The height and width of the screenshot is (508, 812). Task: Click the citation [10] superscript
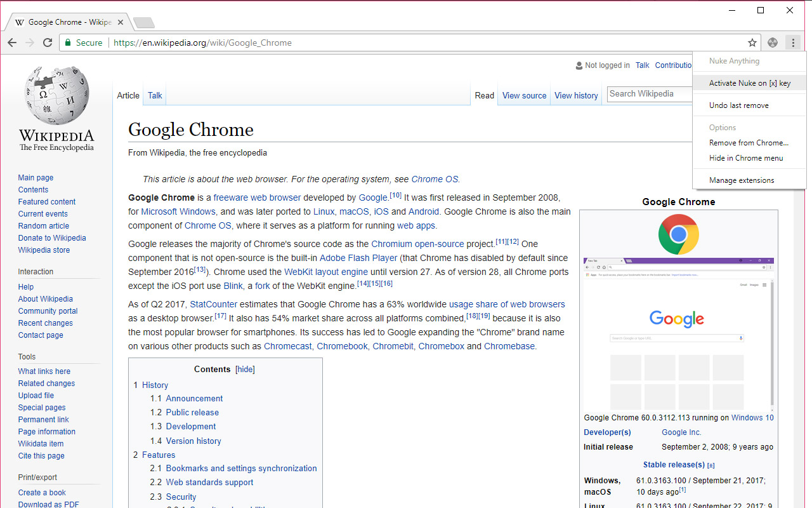395,196
